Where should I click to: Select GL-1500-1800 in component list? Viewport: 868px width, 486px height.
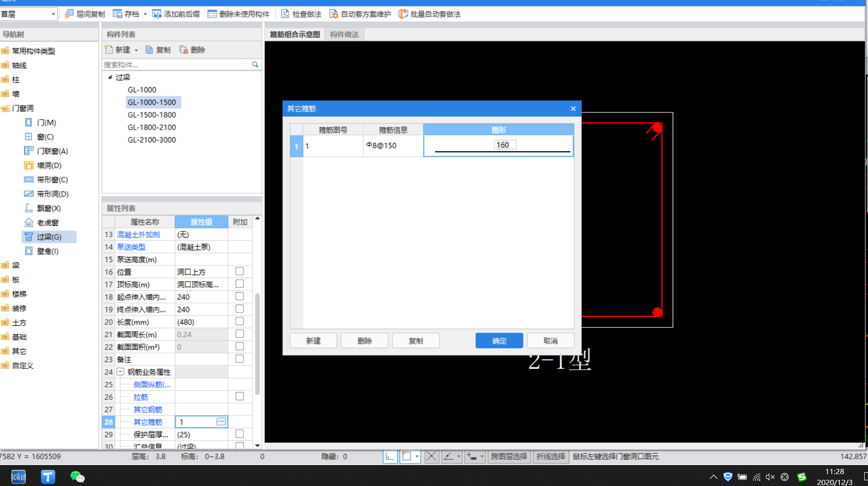(x=152, y=115)
